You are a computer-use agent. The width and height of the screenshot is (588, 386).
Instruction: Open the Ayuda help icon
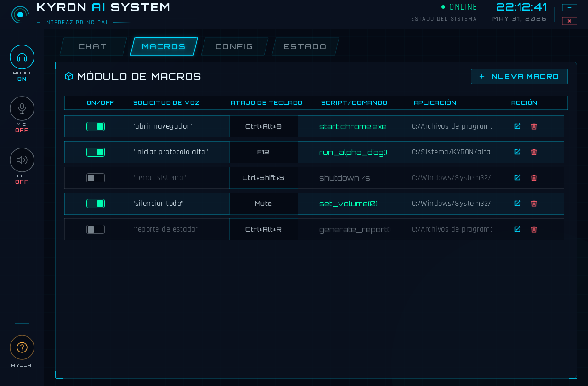tap(22, 347)
